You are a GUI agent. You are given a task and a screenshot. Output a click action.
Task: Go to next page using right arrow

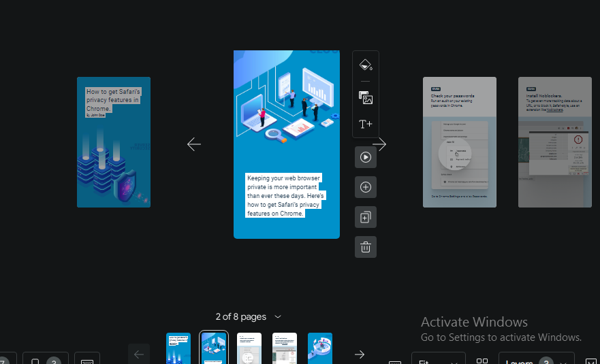(380, 144)
